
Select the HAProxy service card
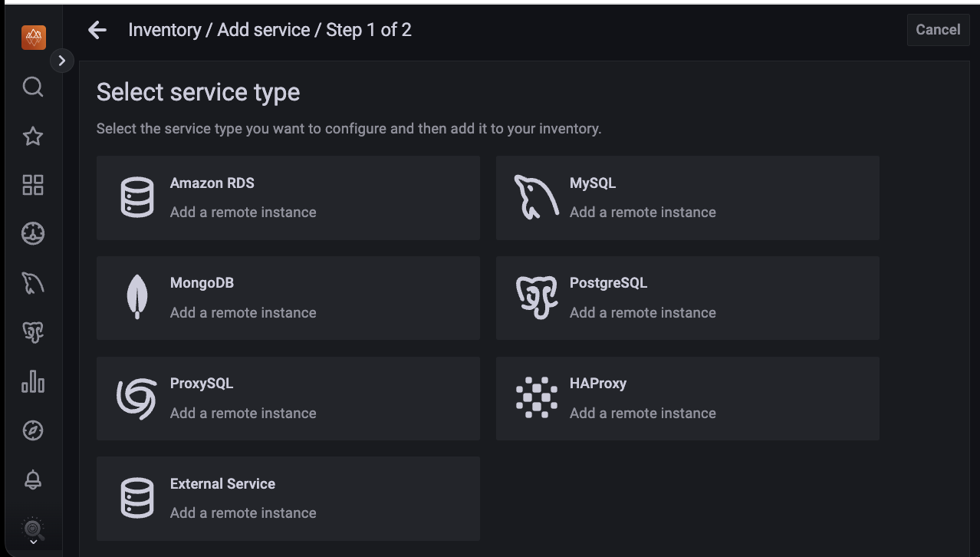pos(687,398)
